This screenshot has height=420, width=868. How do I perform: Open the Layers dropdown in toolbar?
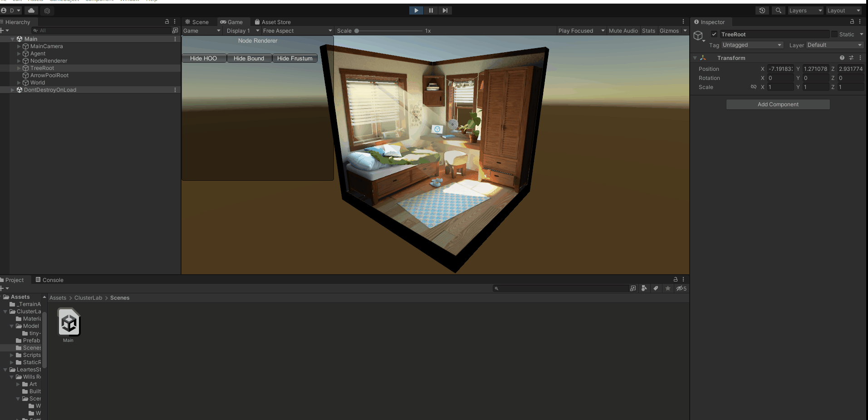805,10
